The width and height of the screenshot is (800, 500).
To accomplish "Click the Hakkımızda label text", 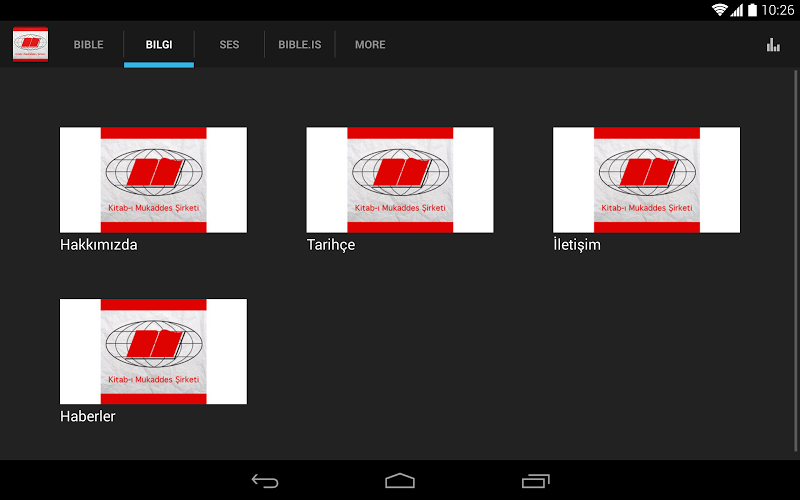I will click(x=99, y=245).
